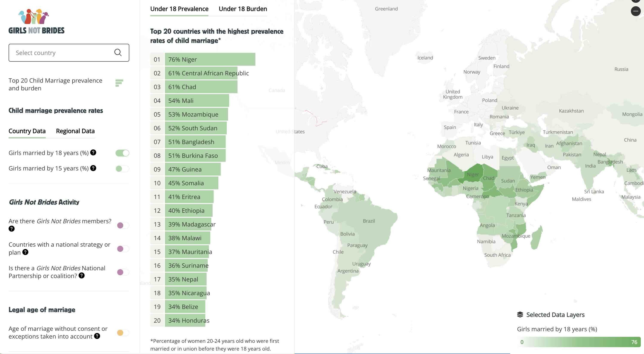Select the Regional Data tab
The height and width of the screenshot is (354, 644).
pyautogui.click(x=75, y=131)
